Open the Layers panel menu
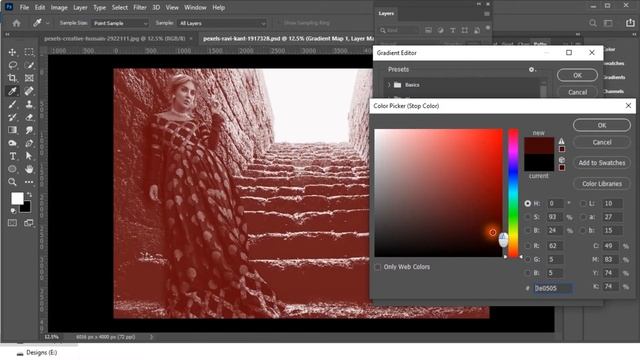 point(487,13)
